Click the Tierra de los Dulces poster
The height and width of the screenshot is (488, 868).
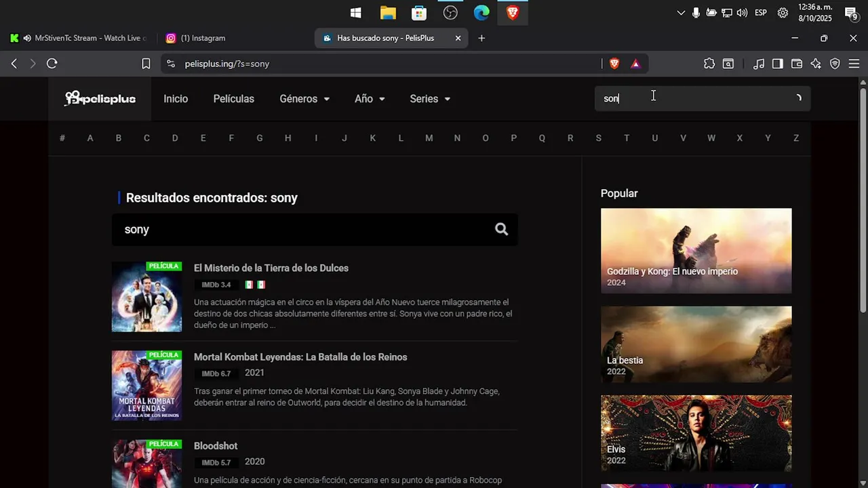click(x=146, y=297)
